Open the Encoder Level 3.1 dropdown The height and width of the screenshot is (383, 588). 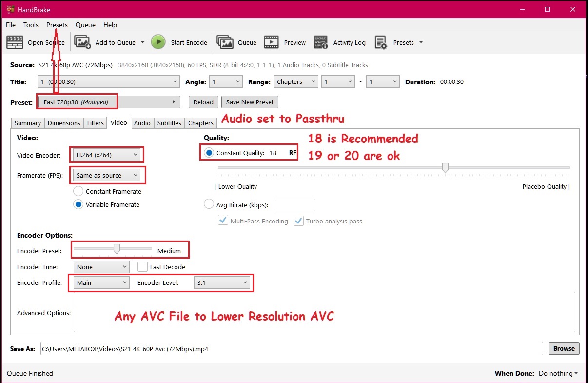tap(221, 282)
